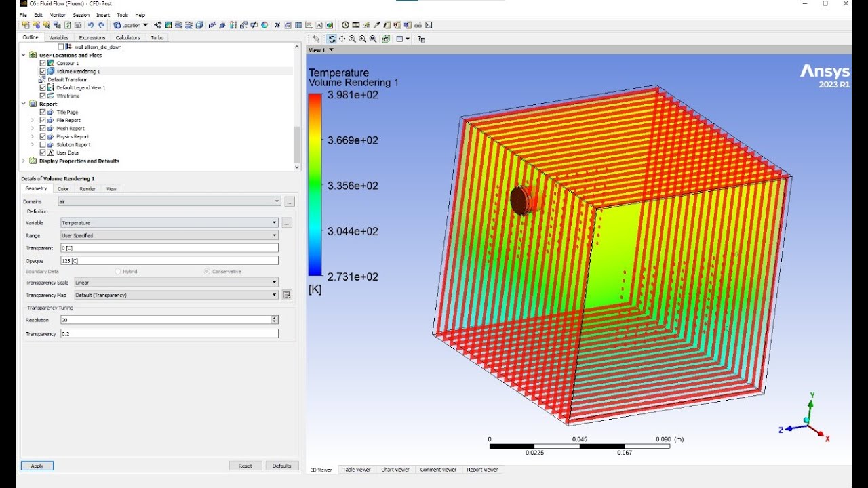Open the Variable dropdown set to Temperature

(x=170, y=222)
